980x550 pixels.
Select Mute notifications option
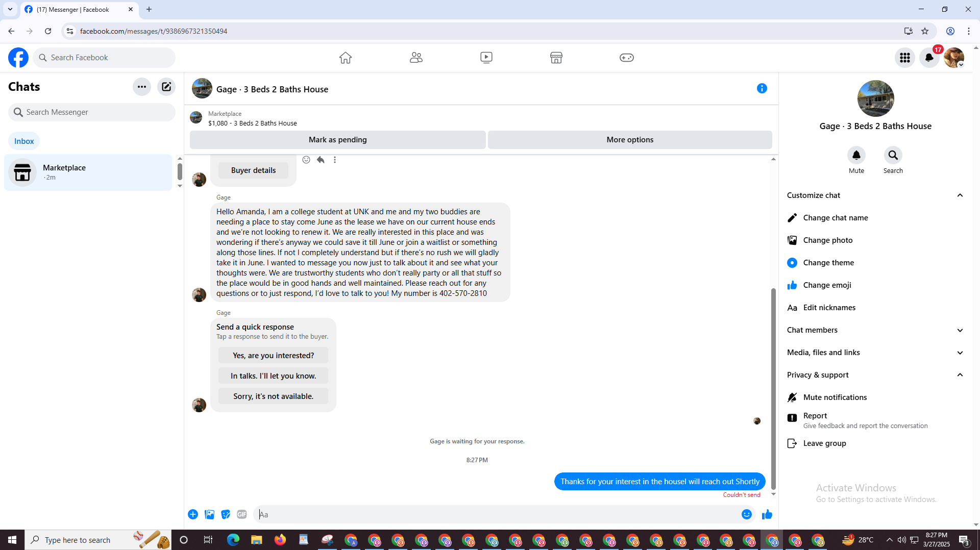tap(875, 397)
